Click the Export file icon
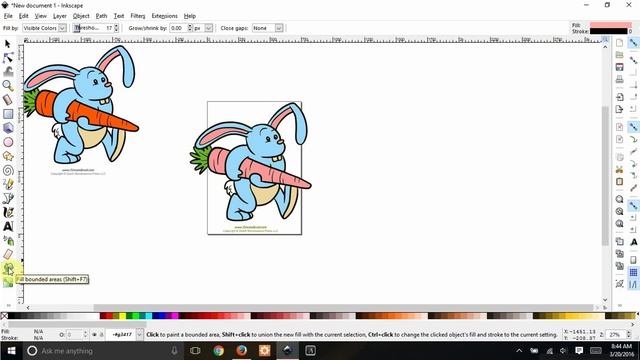The image size is (640, 360). pos(619,109)
